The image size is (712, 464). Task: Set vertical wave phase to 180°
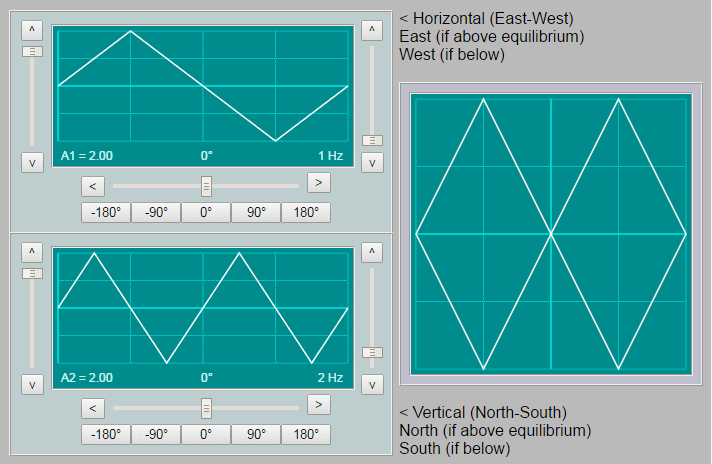coord(306,434)
